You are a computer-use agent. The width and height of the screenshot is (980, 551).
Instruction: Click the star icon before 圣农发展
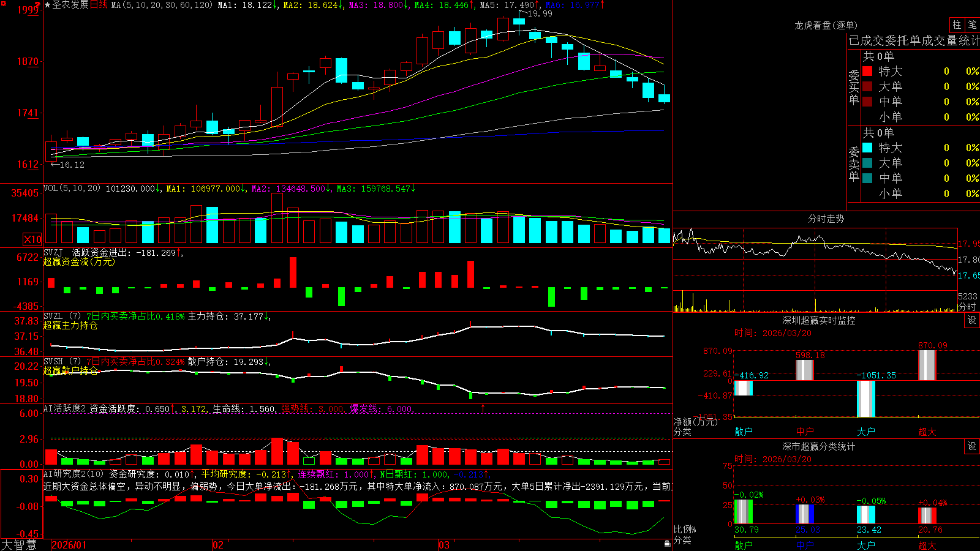[x=47, y=5]
